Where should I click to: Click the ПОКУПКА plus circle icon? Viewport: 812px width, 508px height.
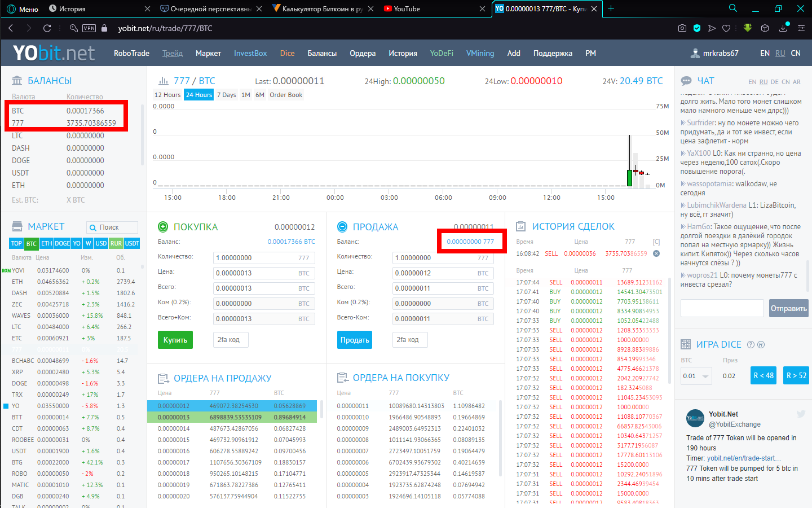163,226
